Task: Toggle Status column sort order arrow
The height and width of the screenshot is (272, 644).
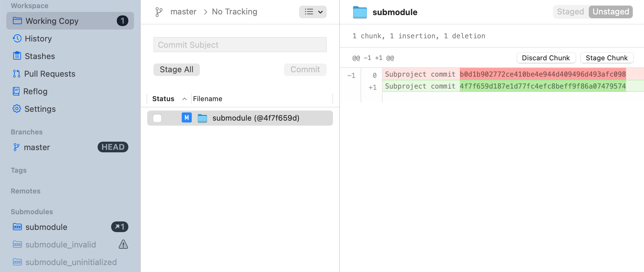Action: point(185,99)
